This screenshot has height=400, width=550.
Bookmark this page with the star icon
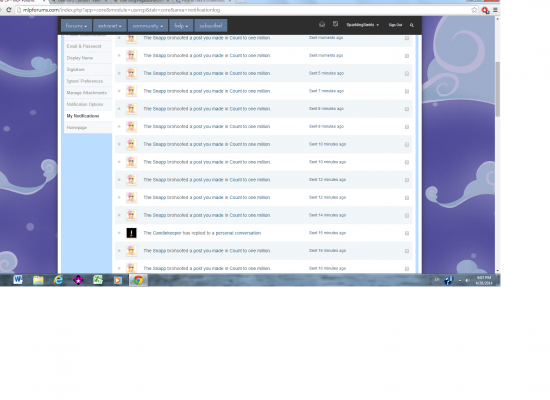[x=474, y=10]
